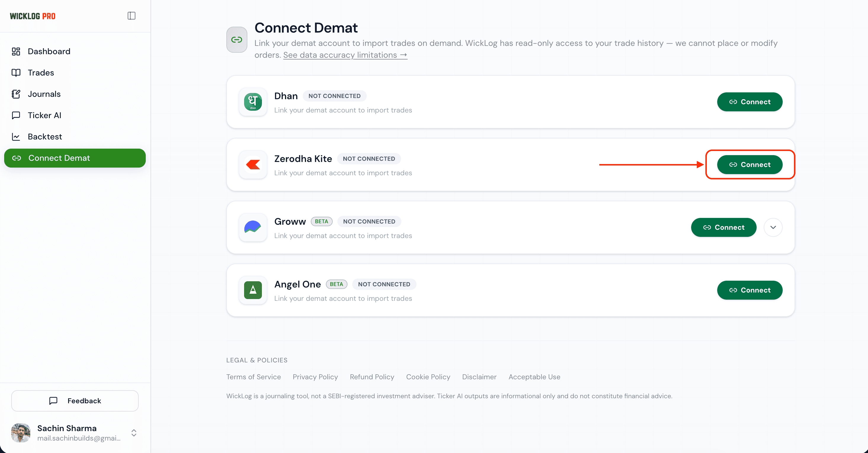Click the Connect Demat page heading

(306, 28)
